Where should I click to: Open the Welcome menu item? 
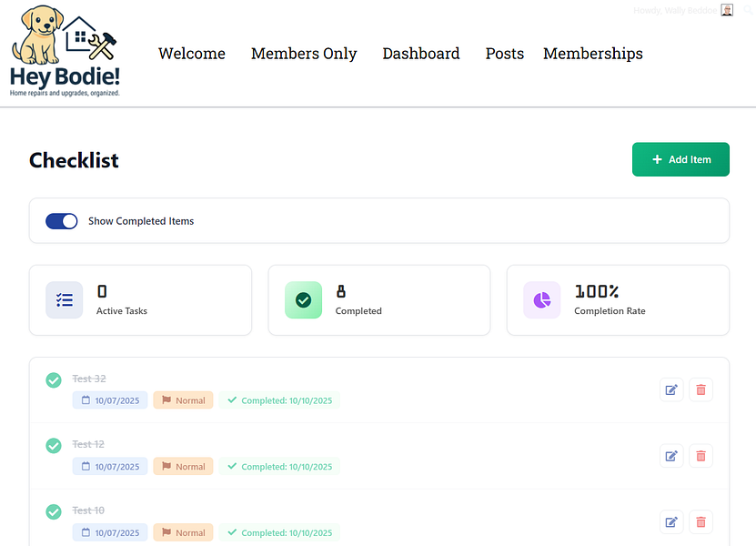click(x=191, y=54)
